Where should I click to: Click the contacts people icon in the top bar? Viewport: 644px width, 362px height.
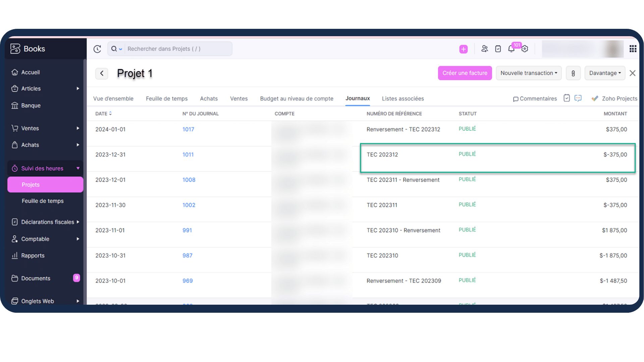coord(484,49)
